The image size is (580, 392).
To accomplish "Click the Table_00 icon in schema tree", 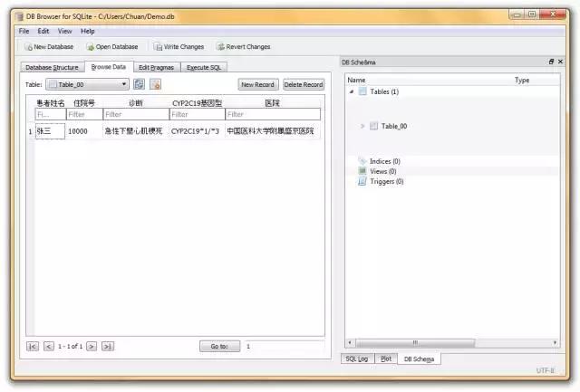I will (373, 126).
